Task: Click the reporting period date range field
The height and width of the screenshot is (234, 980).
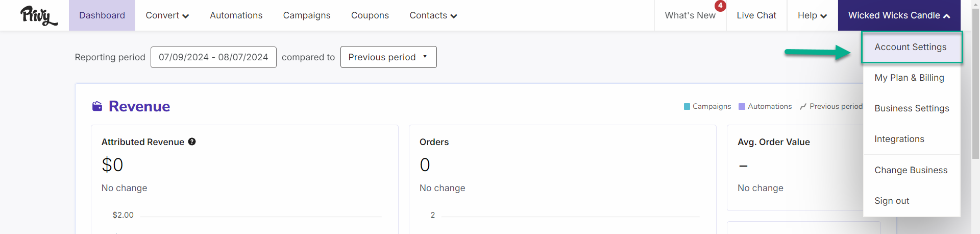Action: pos(213,57)
